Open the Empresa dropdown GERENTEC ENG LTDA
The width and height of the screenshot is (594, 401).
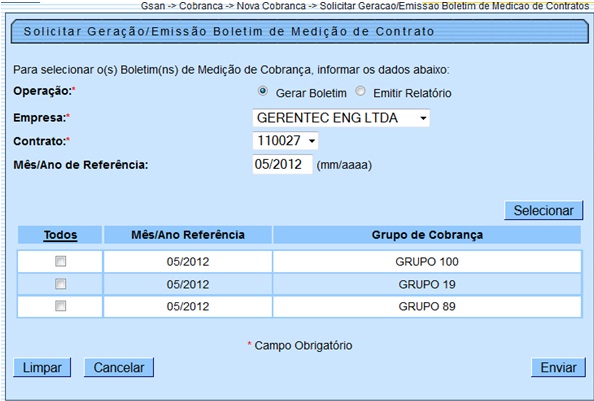tap(341, 118)
